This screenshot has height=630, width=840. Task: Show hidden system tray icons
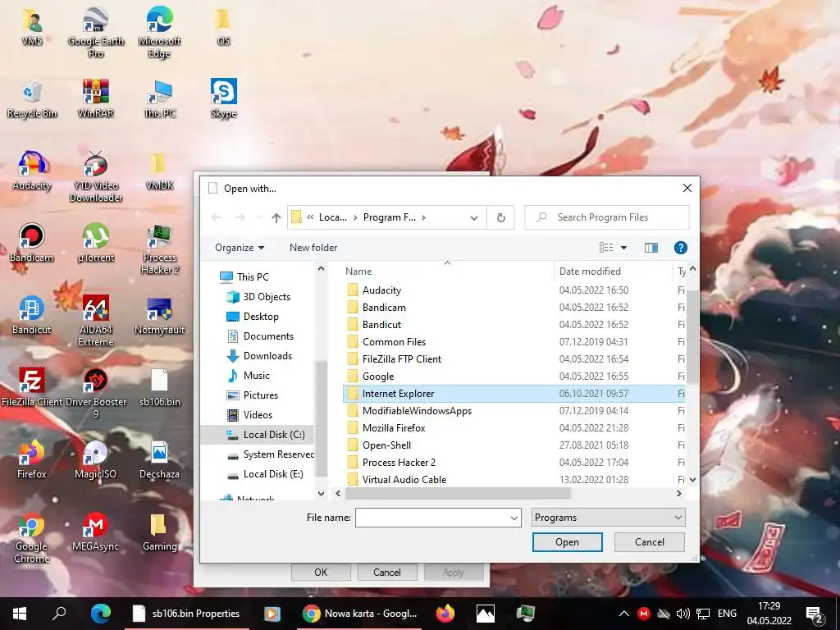pos(624,614)
